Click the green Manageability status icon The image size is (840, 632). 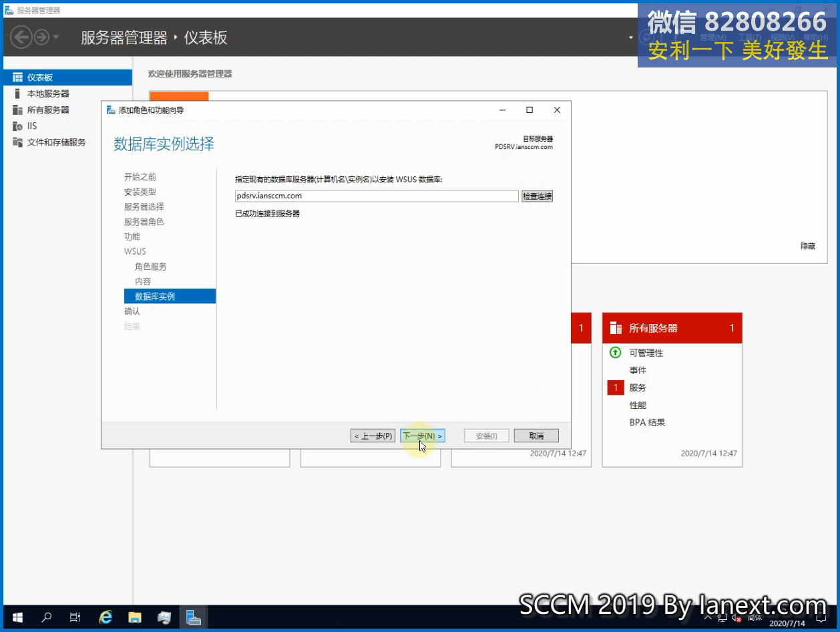tap(616, 352)
